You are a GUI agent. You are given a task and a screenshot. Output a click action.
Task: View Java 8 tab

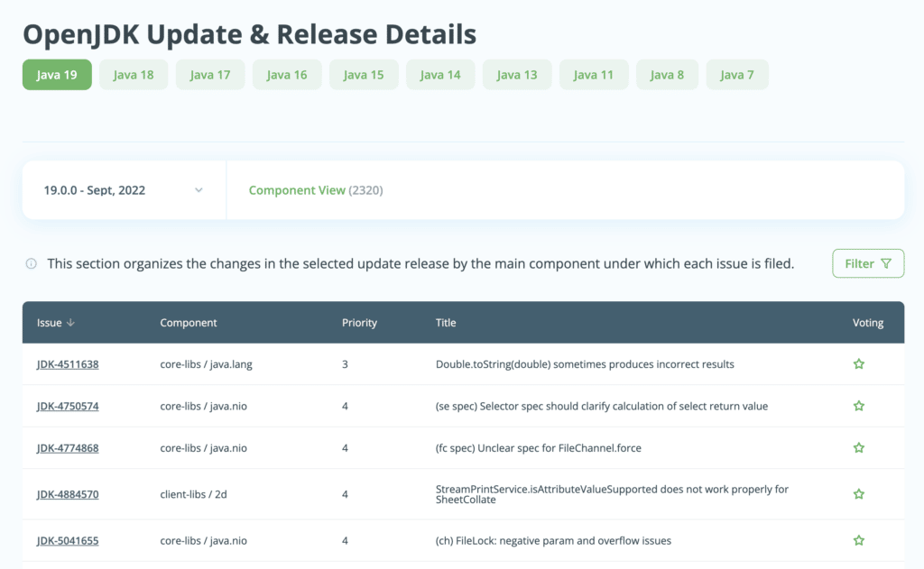tap(667, 75)
